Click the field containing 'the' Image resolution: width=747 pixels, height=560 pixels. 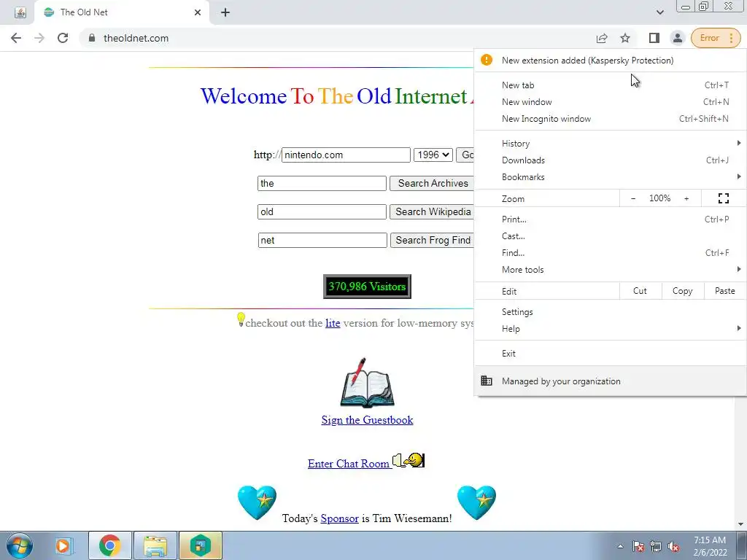[x=322, y=183]
